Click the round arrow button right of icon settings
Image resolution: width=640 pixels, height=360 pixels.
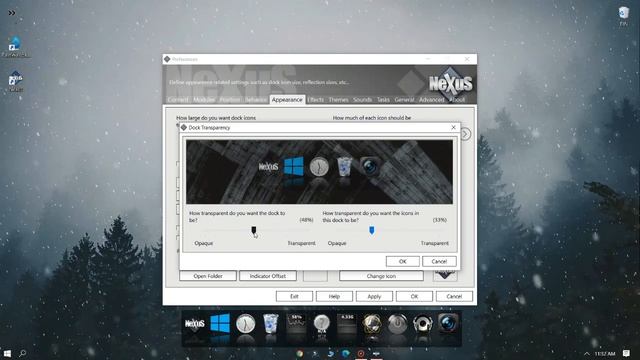click(x=465, y=134)
